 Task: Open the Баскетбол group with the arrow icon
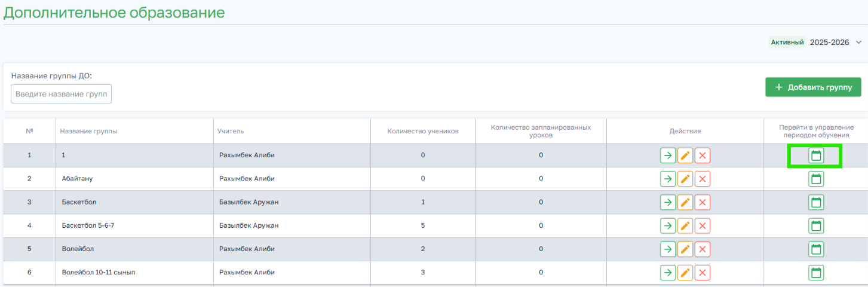tap(668, 202)
